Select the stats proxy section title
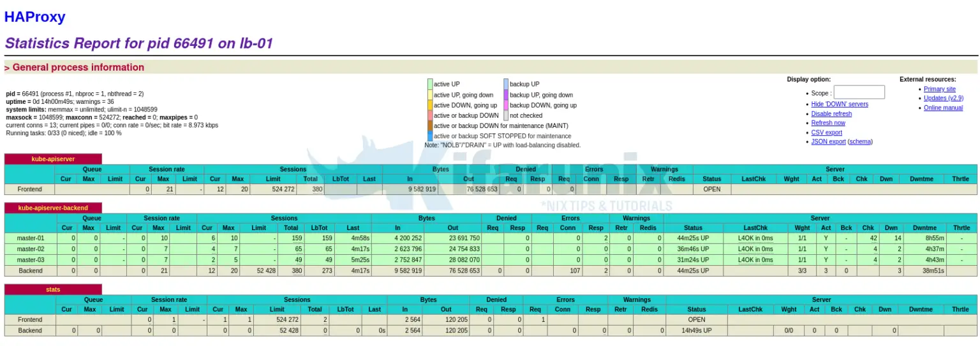980x346 pixels. click(53, 289)
